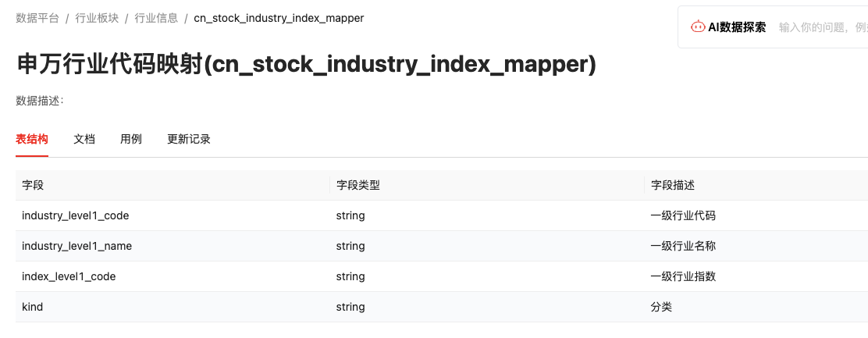This screenshot has width=868, height=338.
Task: Switch to the 文档 tab
Action: [x=84, y=139]
